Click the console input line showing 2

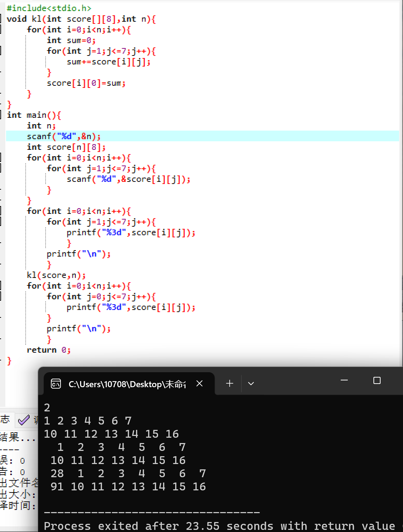(x=47, y=407)
